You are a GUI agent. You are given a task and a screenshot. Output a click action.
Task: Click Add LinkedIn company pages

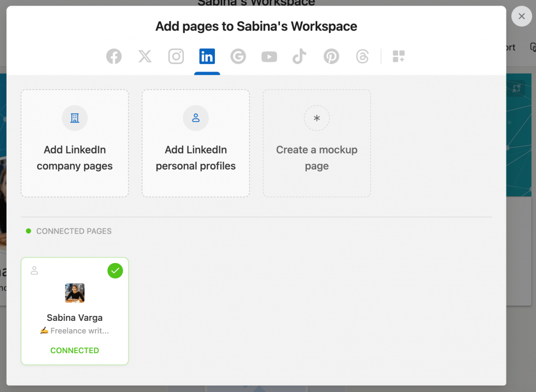(74, 143)
